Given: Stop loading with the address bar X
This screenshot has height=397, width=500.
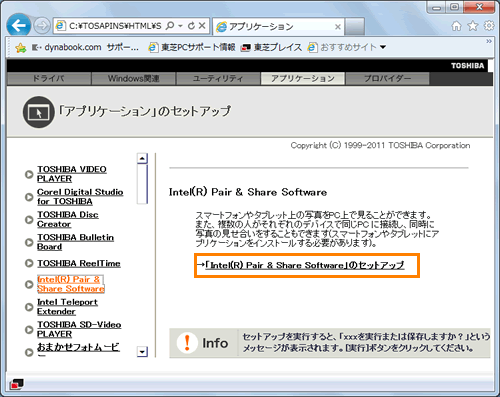Looking at the screenshot, I should [202, 26].
